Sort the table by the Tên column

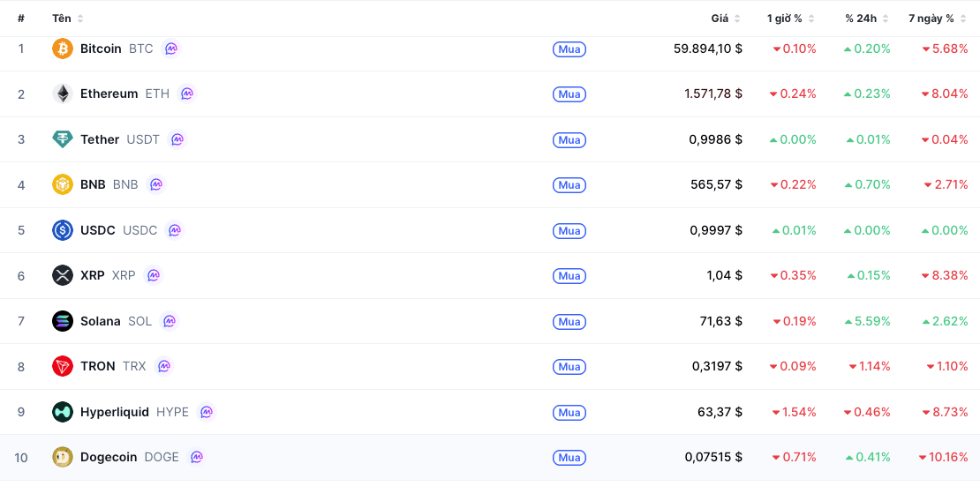pos(67,19)
